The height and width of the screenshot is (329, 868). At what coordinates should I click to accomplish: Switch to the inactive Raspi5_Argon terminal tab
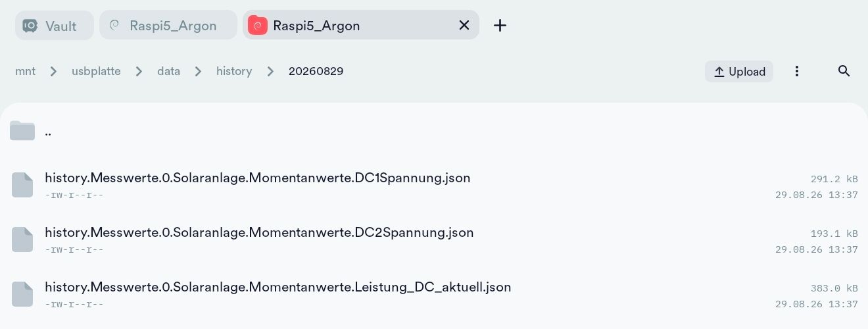pyautogui.click(x=168, y=26)
